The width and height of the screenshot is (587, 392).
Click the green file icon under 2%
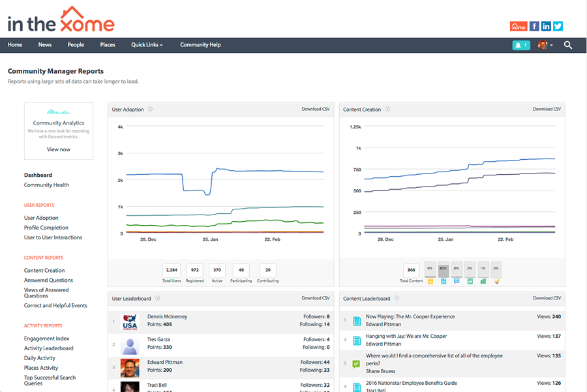pos(470,281)
